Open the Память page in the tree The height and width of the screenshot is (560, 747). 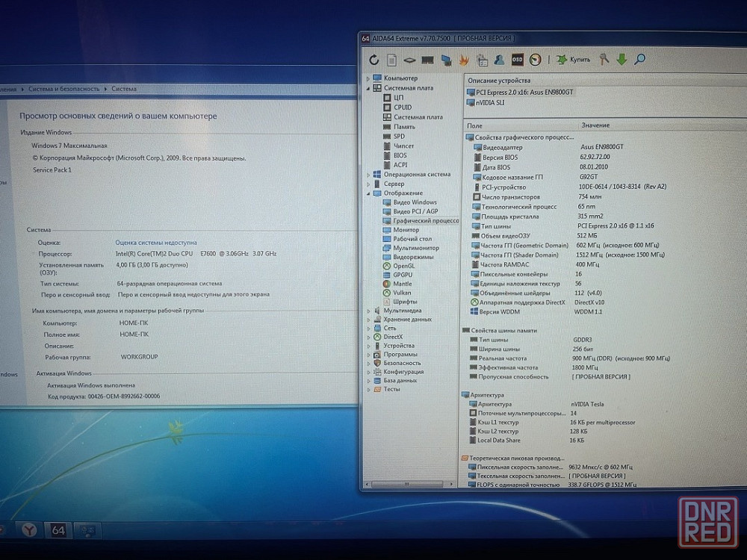pyautogui.click(x=399, y=127)
